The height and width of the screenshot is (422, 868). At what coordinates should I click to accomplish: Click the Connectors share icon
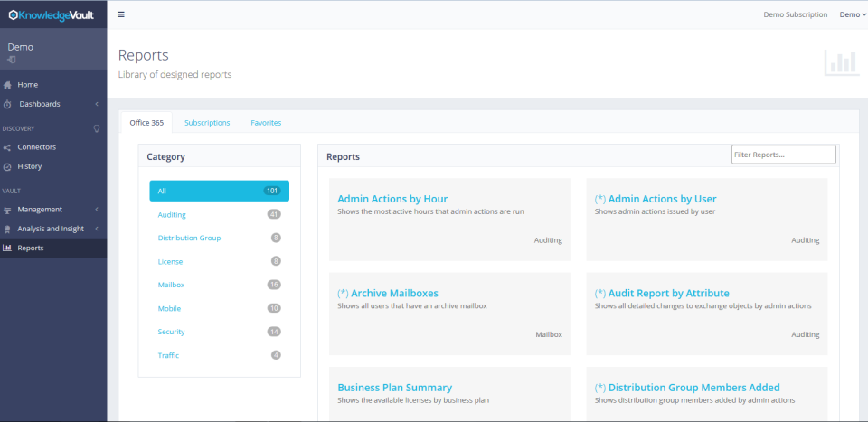pyautogui.click(x=7, y=147)
